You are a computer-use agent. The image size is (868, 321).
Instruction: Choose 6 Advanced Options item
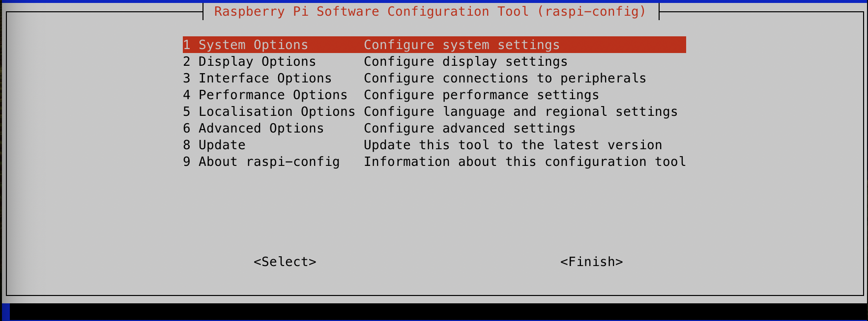pyautogui.click(x=254, y=128)
